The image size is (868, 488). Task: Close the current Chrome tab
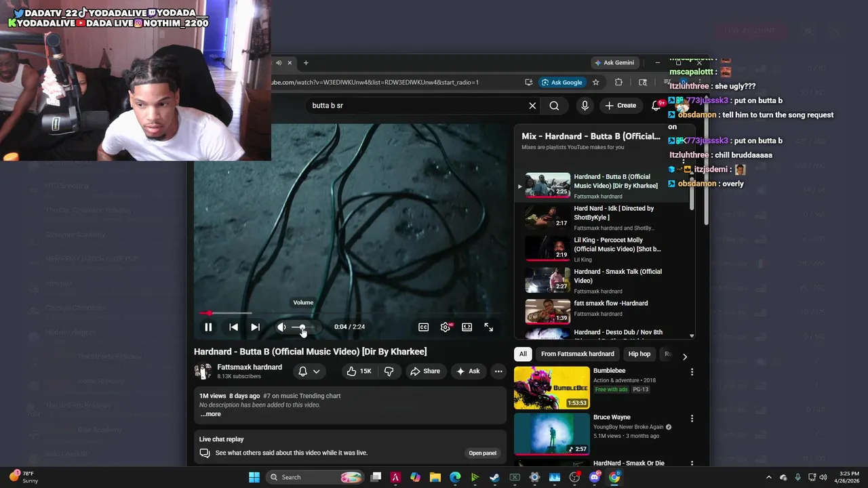point(290,62)
